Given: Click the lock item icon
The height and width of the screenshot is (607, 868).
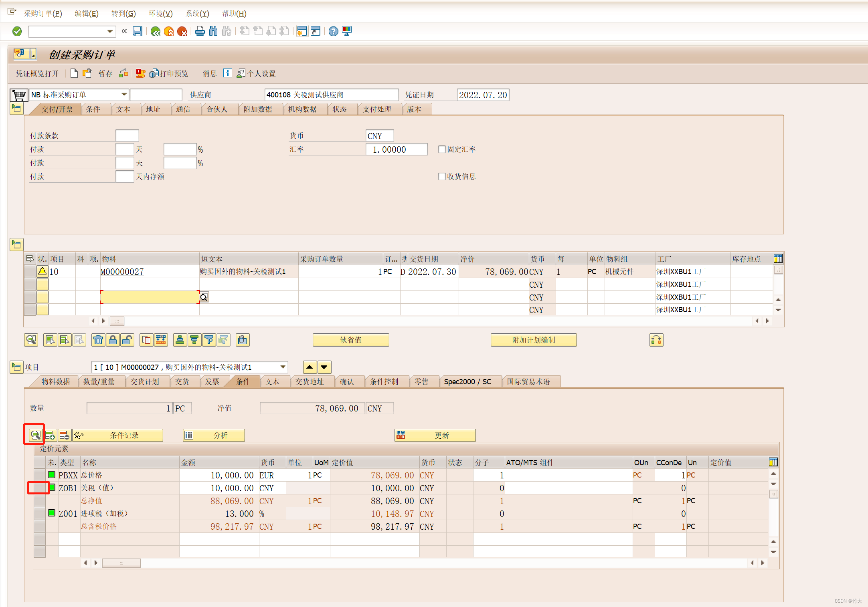Looking at the screenshot, I should tap(113, 340).
